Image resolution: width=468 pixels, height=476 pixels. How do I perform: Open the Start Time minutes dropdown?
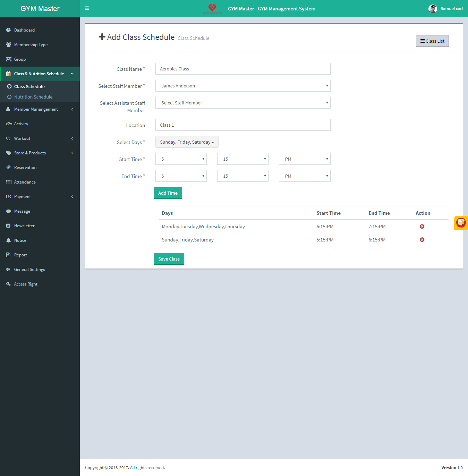[x=243, y=159]
